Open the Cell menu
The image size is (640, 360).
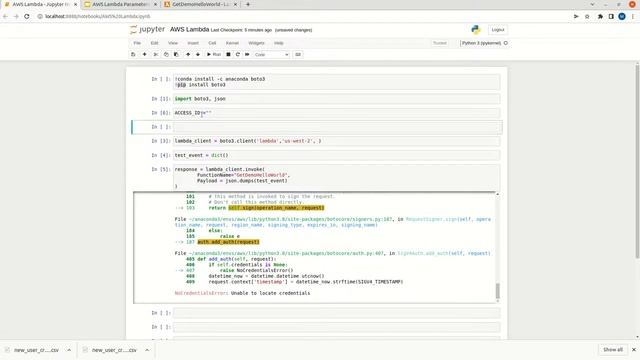point(212,43)
